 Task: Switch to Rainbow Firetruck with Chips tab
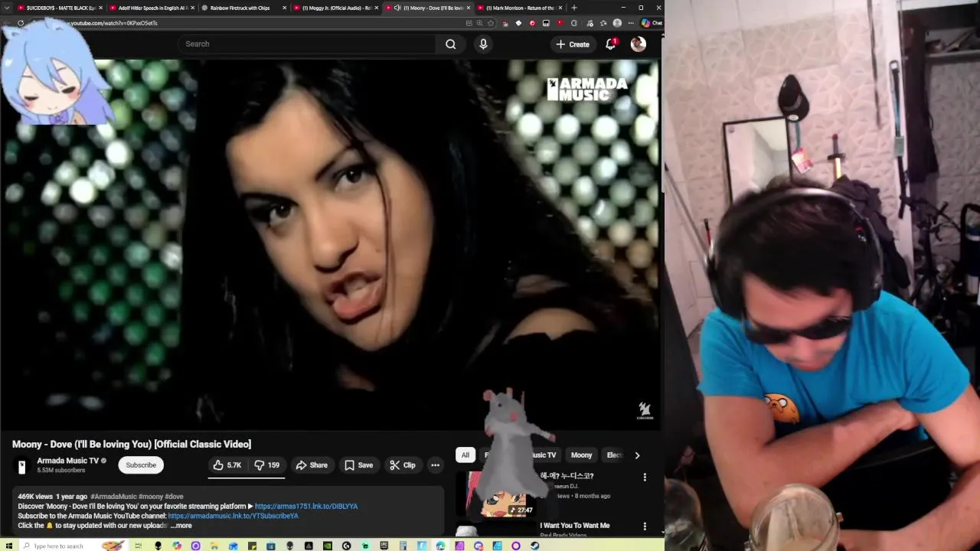[240, 8]
